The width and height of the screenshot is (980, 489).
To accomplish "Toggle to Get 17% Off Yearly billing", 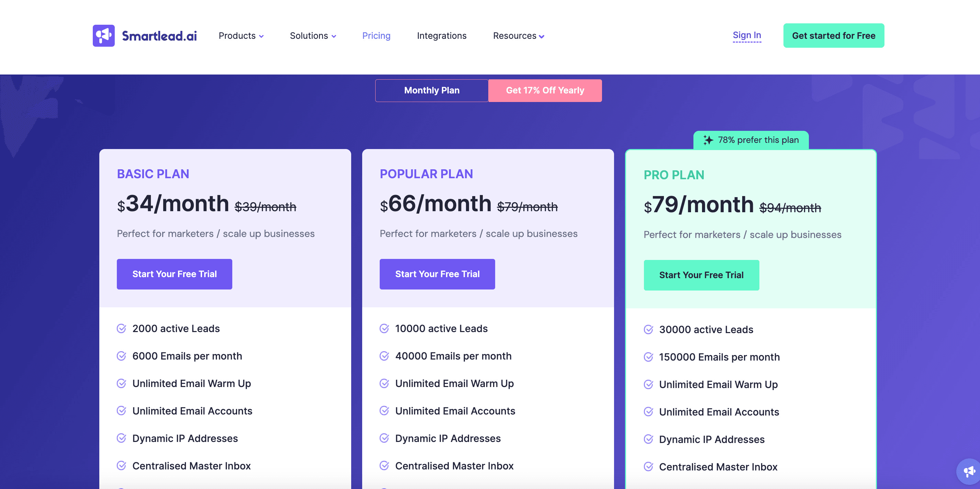I will [x=545, y=91].
